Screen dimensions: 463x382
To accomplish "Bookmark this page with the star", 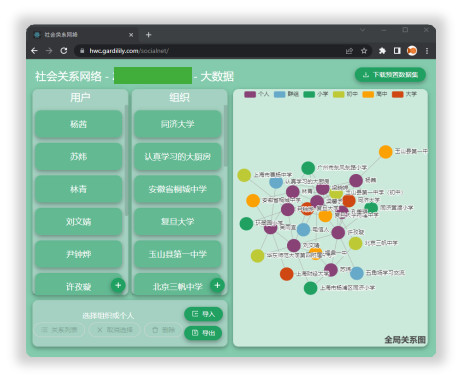I will 364,51.
